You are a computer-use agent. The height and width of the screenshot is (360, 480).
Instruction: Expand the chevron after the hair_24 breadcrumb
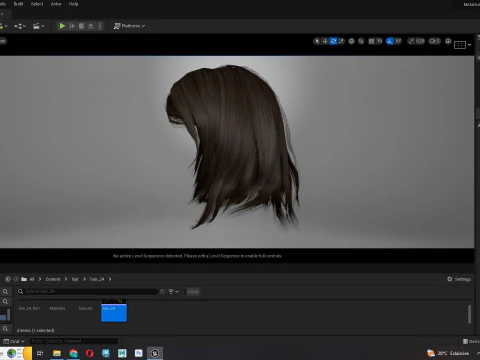[x=110, y=279]
